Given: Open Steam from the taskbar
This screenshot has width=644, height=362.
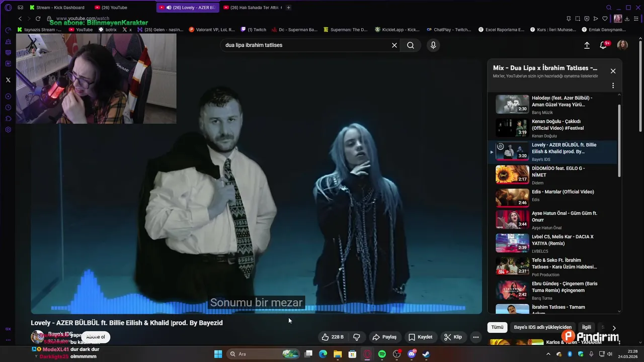Looking at the screenshot, I should (426, 354).
